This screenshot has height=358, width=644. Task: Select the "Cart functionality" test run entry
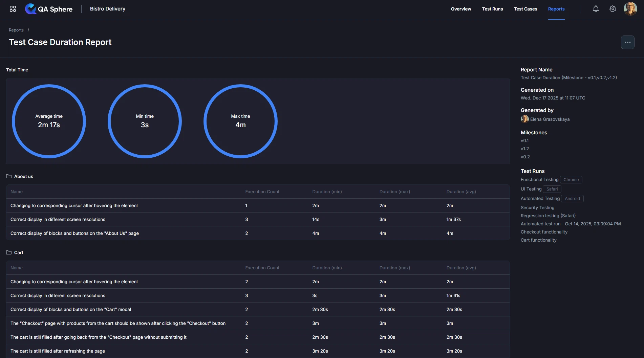(538, 240)
